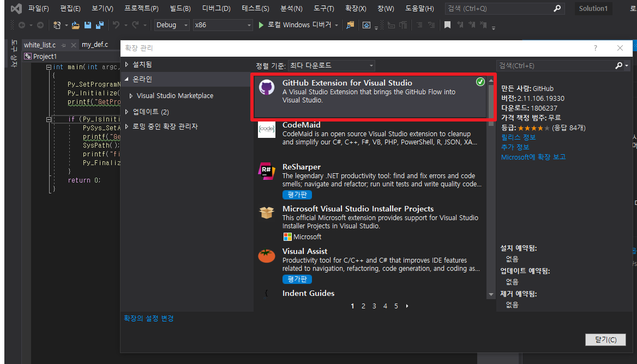The image size is (637, 364).
Task: Collapse the if (Py_IsIniti code block
Action: click(x=49, y=119)
